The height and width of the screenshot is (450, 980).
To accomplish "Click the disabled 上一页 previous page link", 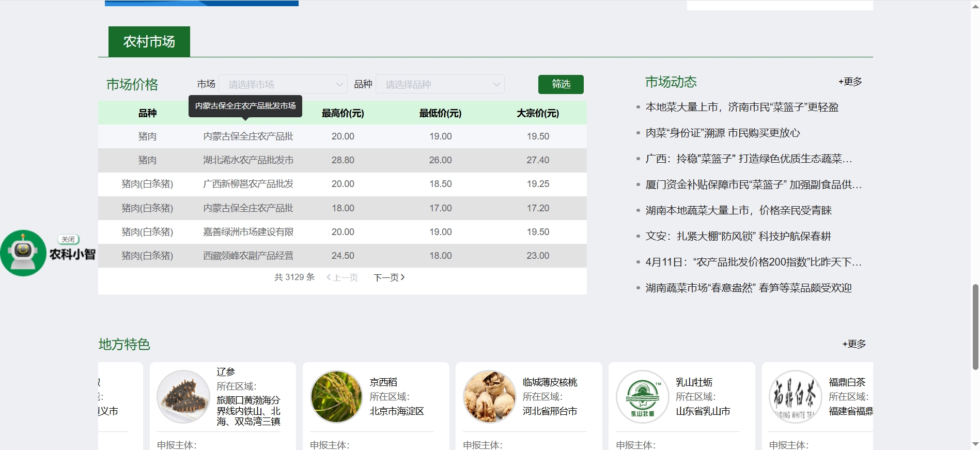I will 343,277.
